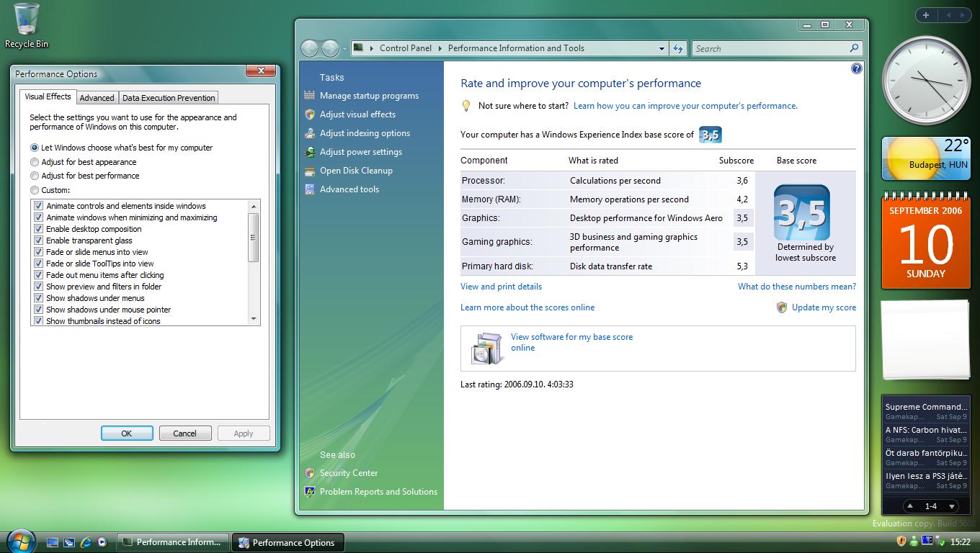Switch to the Advanced tab
980x553 pixels.
pyautogui.click(x=97, y=98)
